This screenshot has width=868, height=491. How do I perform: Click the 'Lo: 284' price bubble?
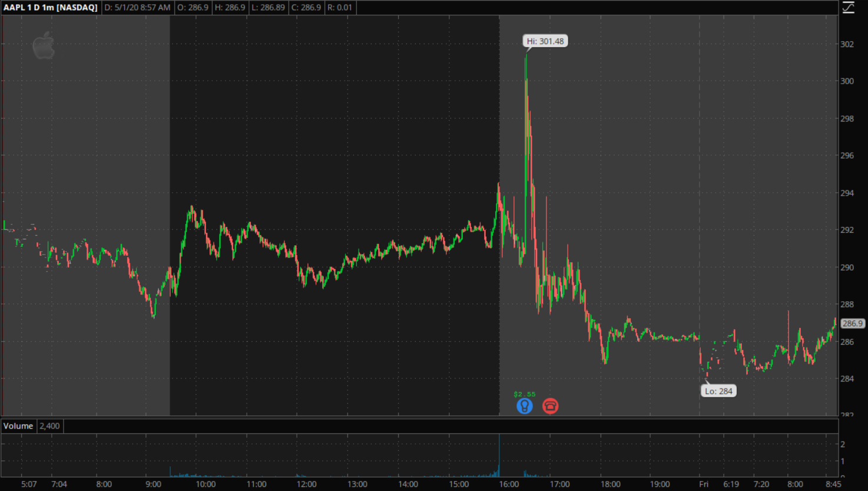pyautogui.click(x=718, y=391)
